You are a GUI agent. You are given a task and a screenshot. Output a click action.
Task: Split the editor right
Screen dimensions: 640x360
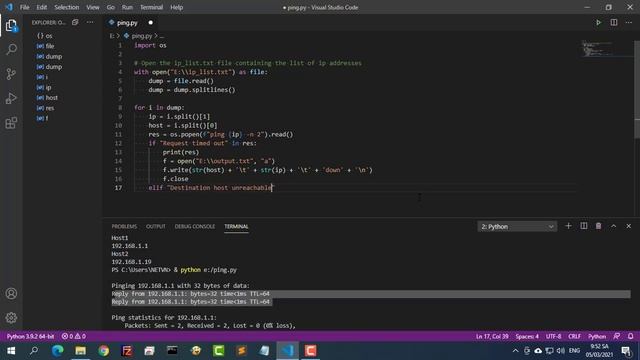[614, 22]
